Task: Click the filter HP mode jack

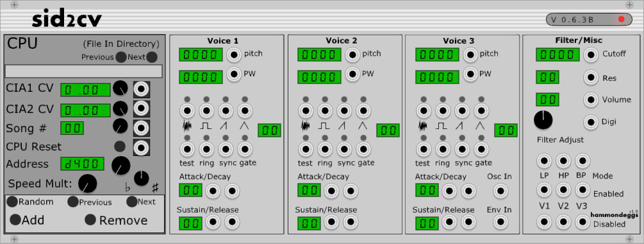Action: [x=563, y=161]
